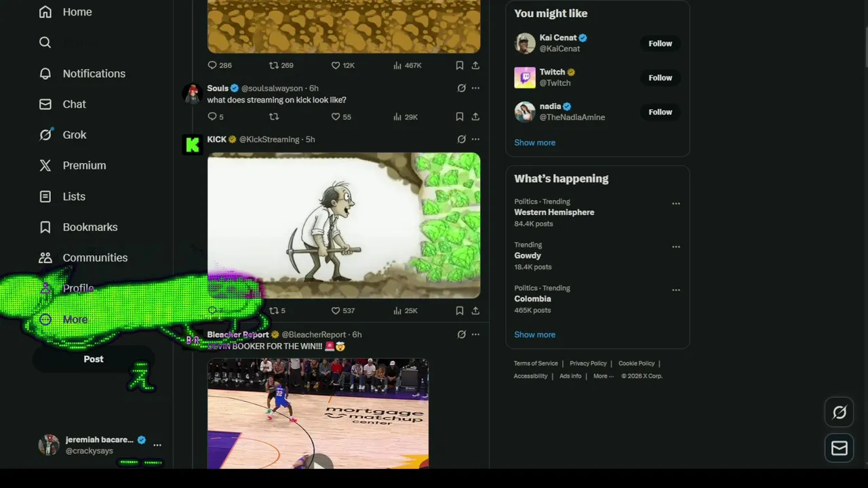Image resolution: width=868 pixels, height=488 pixels.
Task: Open Grok icon on Souls post
Action: (x=461, y=88)
